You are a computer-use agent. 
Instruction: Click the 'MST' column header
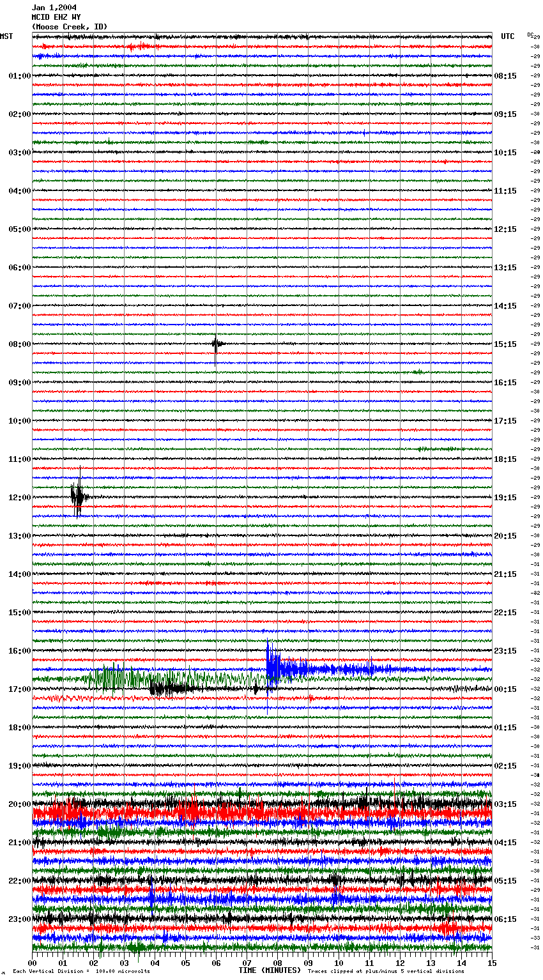6,36
